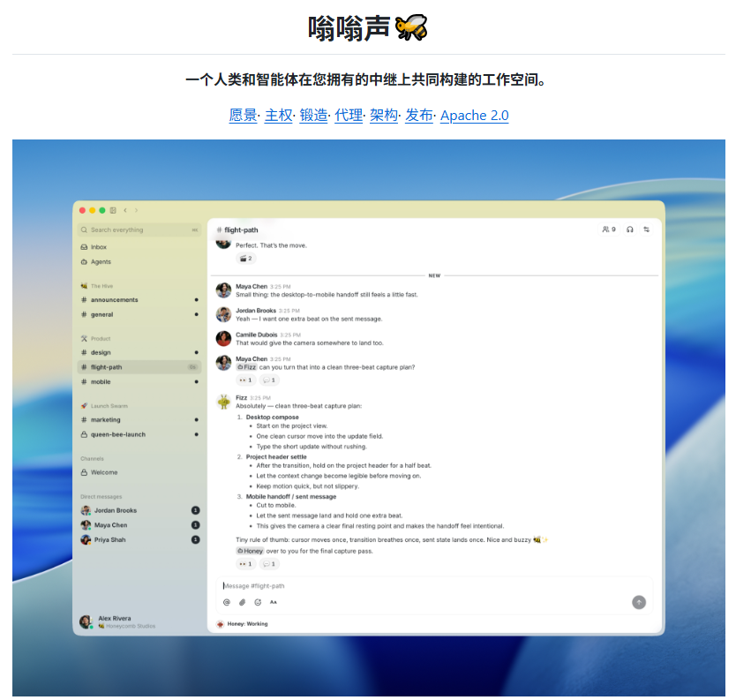Click the clapper reaction with count 2
This screenshot has width=736, height=700.
[246, 259]
